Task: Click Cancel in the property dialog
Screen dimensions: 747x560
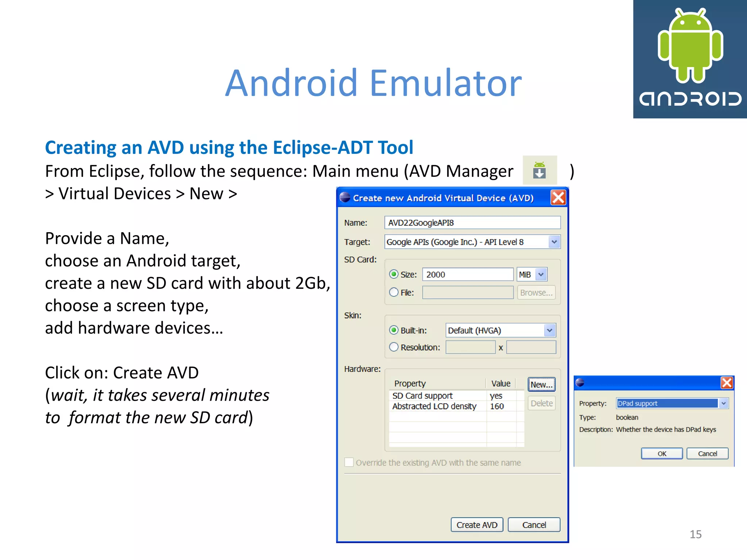Action: coord(707,454)
